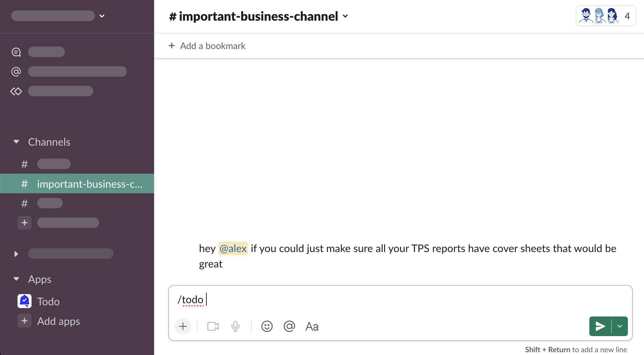The width and height of the screenshot is (644, 355).
Task: Expand the collapsed sidebar section arrow
Action: [16, 254]
